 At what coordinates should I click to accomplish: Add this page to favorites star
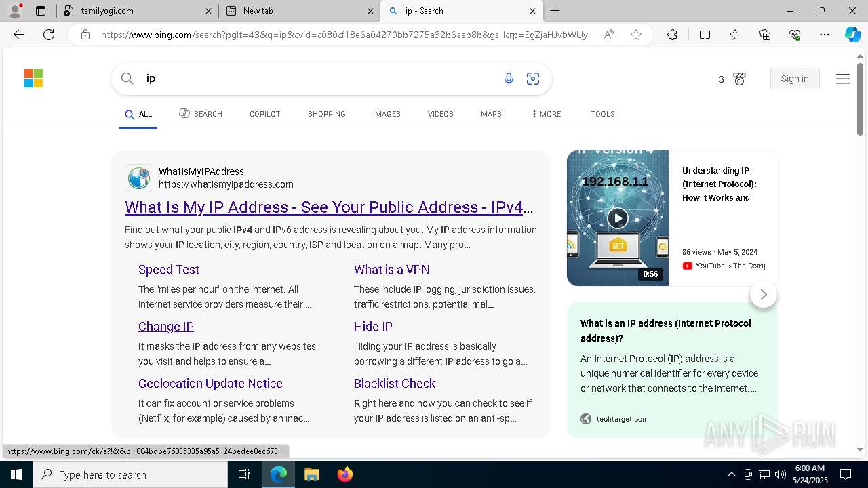(x=636, y=35)
